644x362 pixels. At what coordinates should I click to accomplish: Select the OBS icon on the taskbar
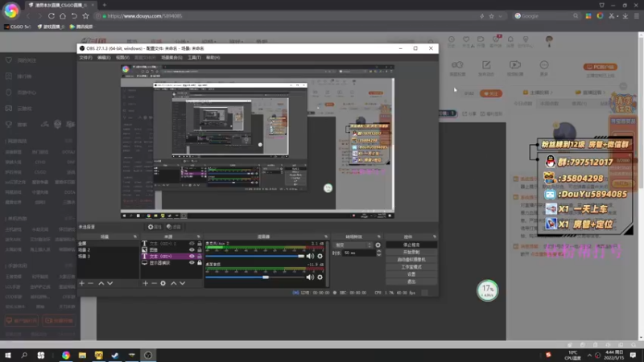click(x=148, y=356)
